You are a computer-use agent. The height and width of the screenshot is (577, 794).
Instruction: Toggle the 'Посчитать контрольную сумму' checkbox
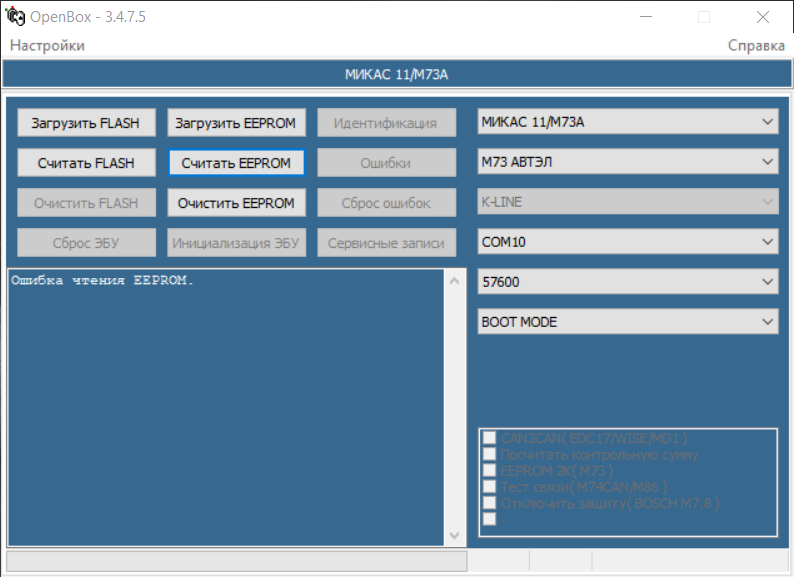[490, 454]
